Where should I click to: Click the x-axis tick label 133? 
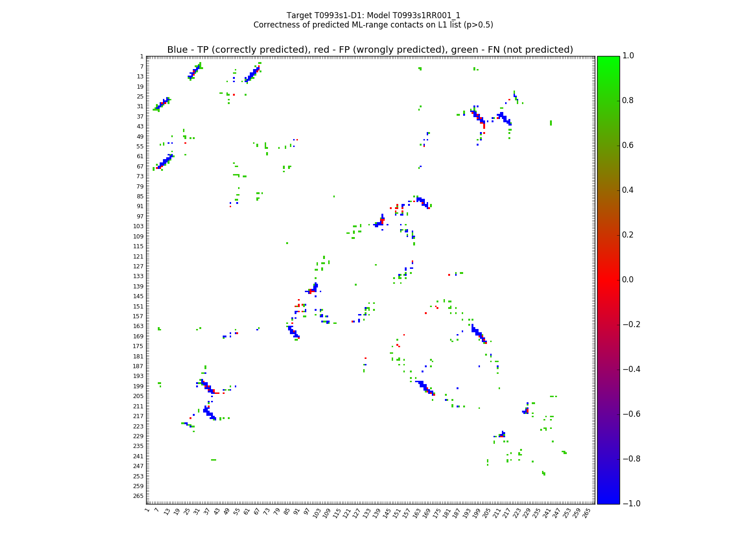[366, 513]
